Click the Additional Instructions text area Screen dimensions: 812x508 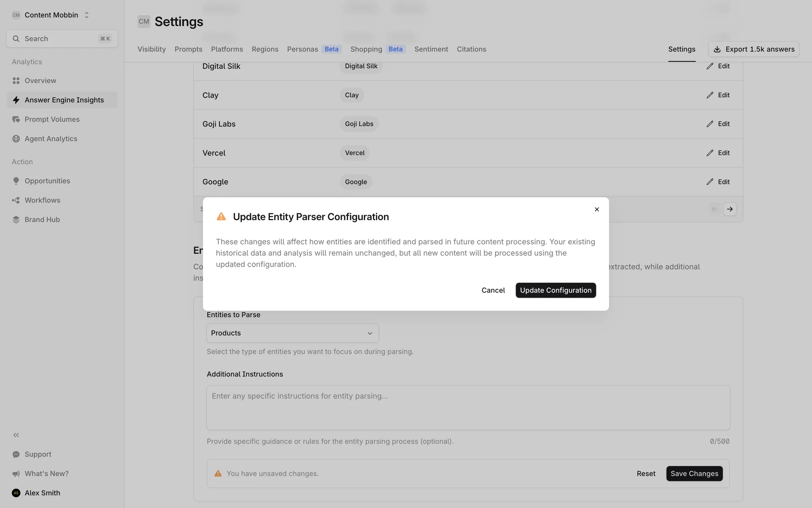click(468, 407)
